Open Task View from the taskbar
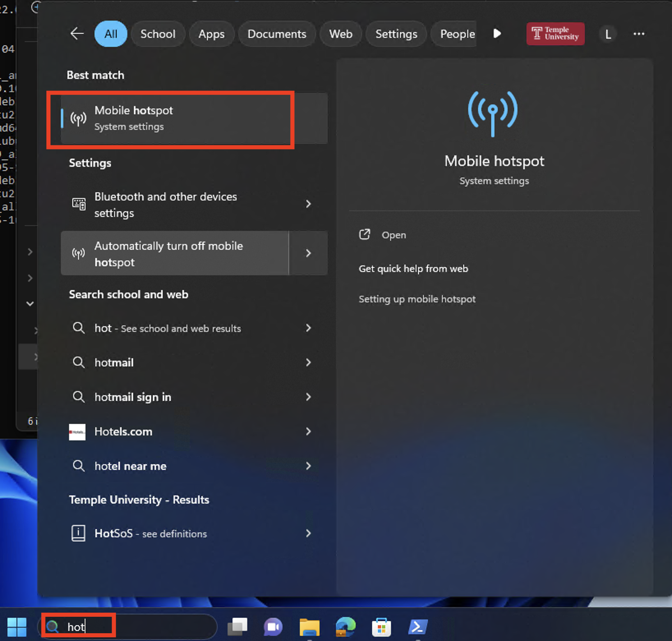Screen dimensions: 672x641 pyautogui.click(x=238, y=627)
